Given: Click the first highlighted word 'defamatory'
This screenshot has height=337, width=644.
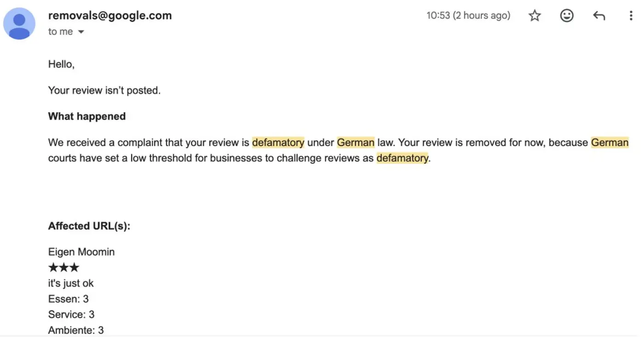Looking at the screenshot, I should (278, 143).
